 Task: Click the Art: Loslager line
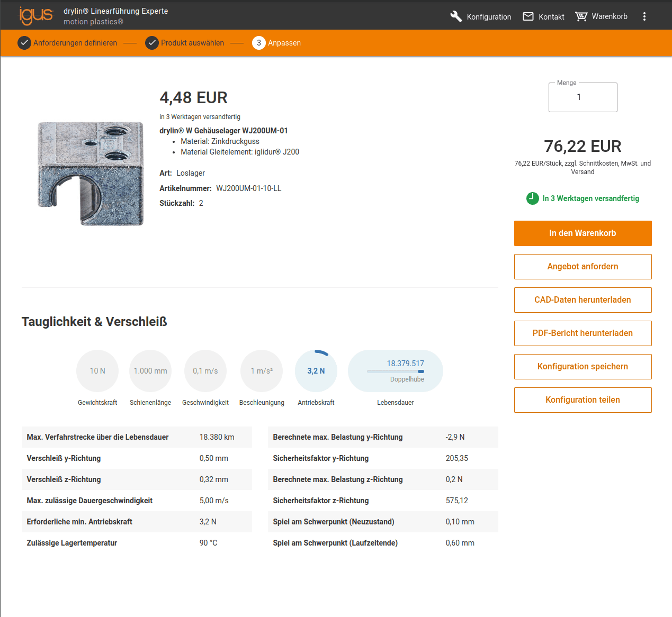pyautogui.click(x=182, y=173)
